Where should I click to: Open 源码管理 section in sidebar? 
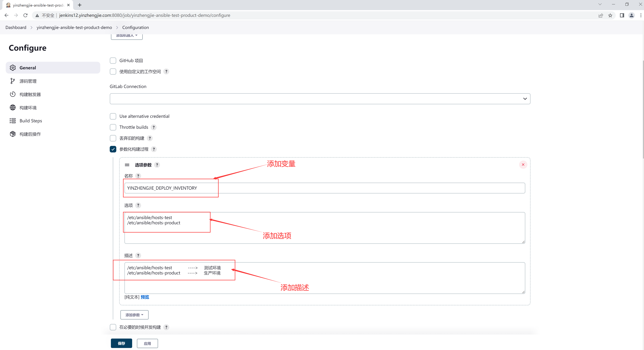(28, 81)
